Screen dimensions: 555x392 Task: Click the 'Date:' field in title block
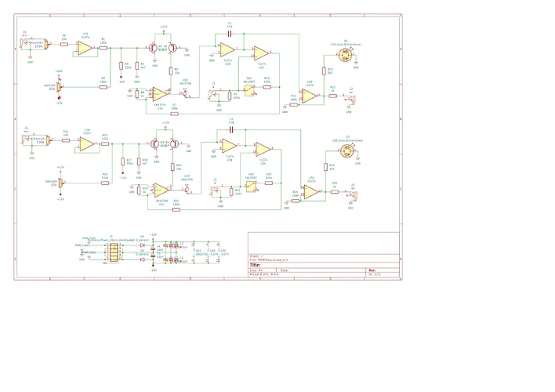pyautogui.click(x=285, y=270)
